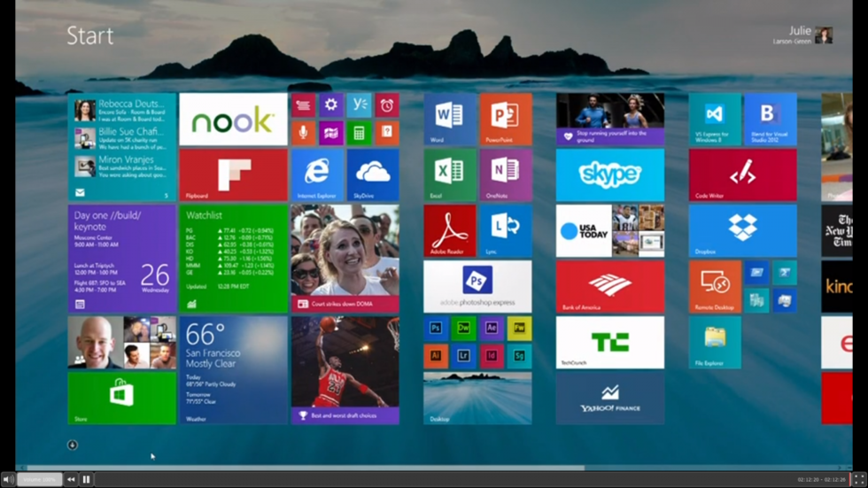The image size is (868, 488).
Task: Launch the small Photoshop Ps tile
Action: coord(436,328)
